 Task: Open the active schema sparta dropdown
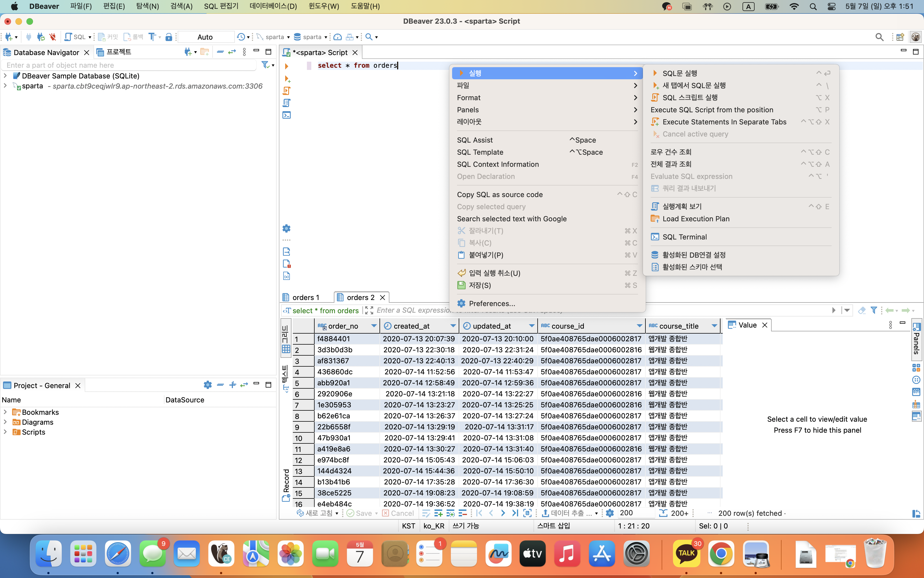click(311, 37)
